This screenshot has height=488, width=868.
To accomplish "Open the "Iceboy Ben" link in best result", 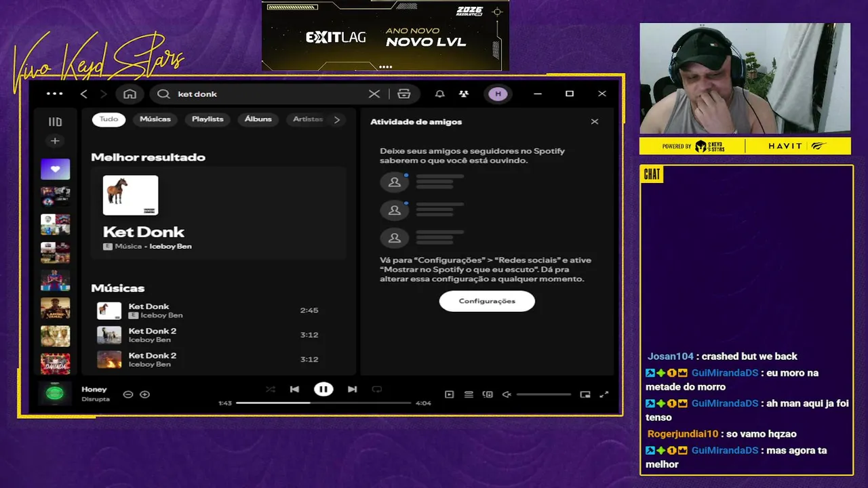I will pyautogui.click(x=170, y=247).
